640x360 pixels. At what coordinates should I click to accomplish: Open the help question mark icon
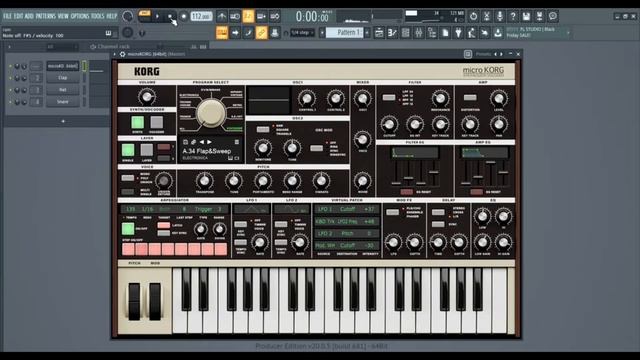coord(513,16)
